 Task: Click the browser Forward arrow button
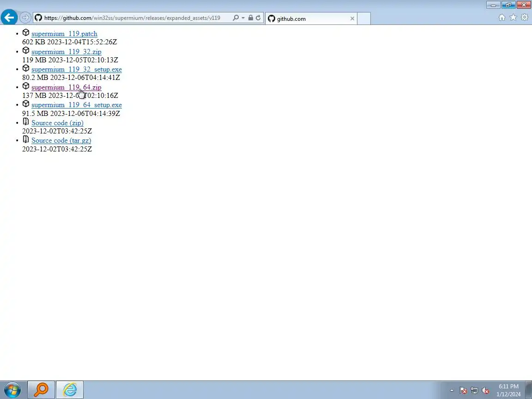tap(25, 18)
